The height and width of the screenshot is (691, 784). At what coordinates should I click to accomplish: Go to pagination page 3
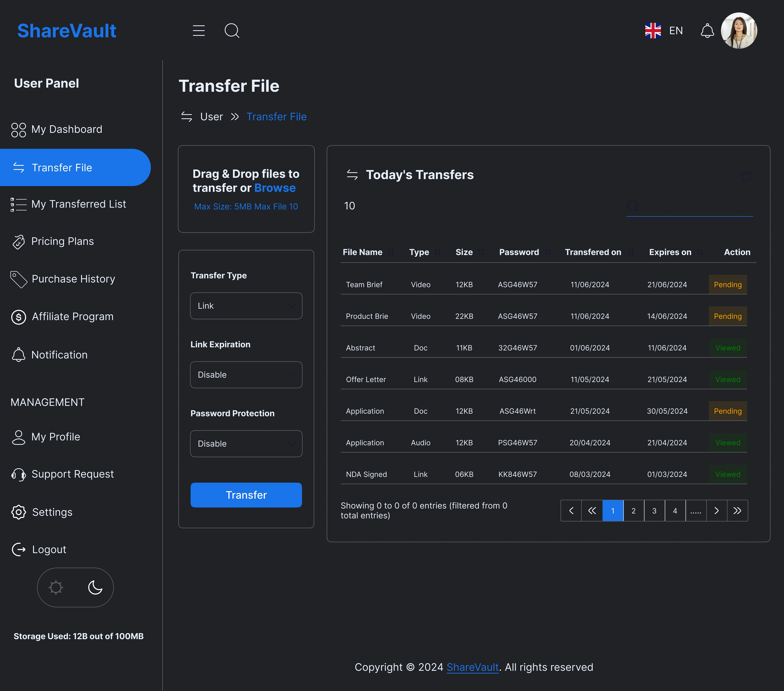click(654, 511)
